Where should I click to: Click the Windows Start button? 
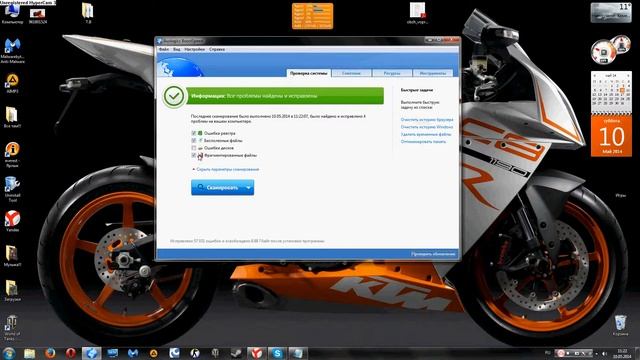point(9,353)
